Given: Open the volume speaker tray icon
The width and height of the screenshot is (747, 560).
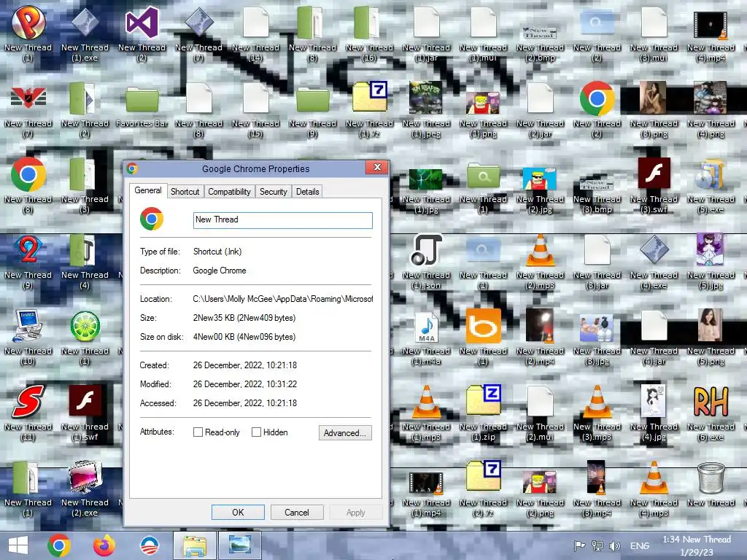Looking at the screenshot, I should click(x=614, y=545).
